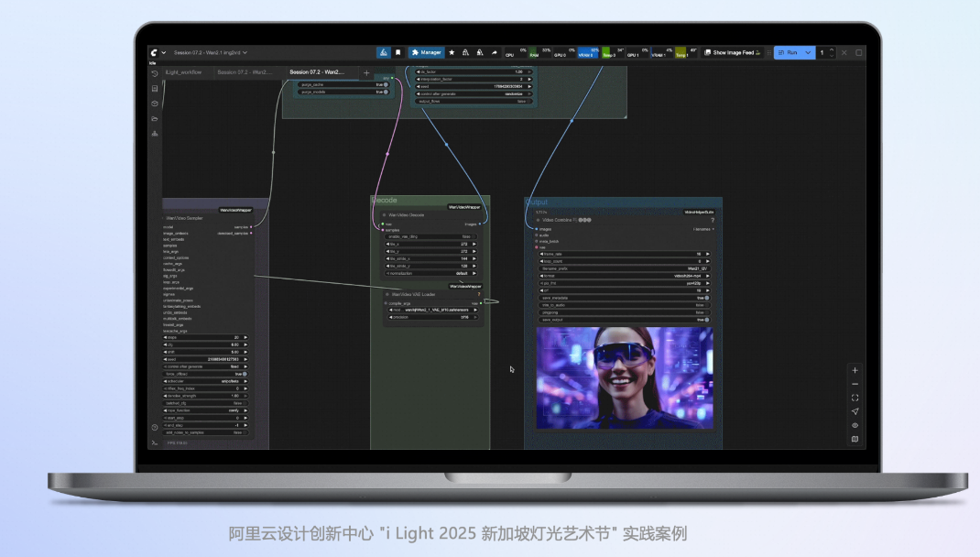Image resolution: width=980 pixels, height=557 pixels.
Task: Open the Run button options dropdown
Action: coord(808,52)
